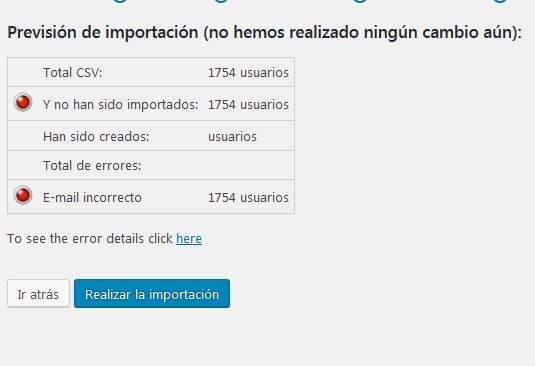Click 'Realizar la importación' button
Screen dimensions: 535x366
point(152,294)
